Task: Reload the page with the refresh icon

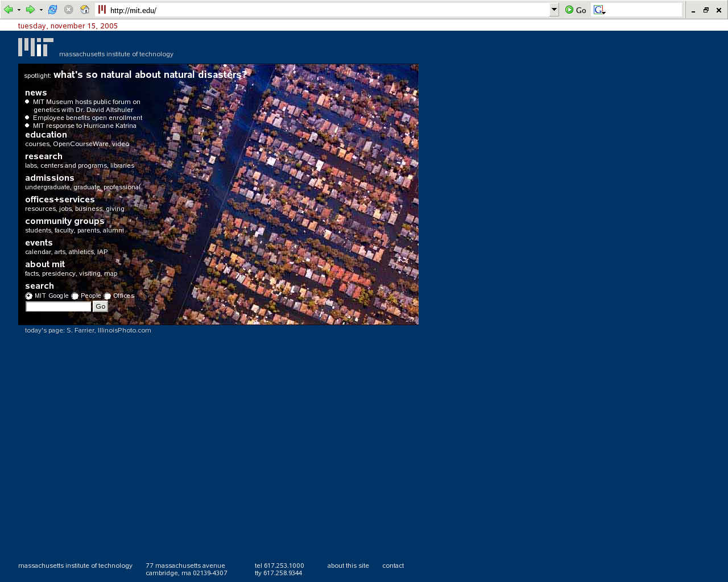Action: click(x=53, y=10)
